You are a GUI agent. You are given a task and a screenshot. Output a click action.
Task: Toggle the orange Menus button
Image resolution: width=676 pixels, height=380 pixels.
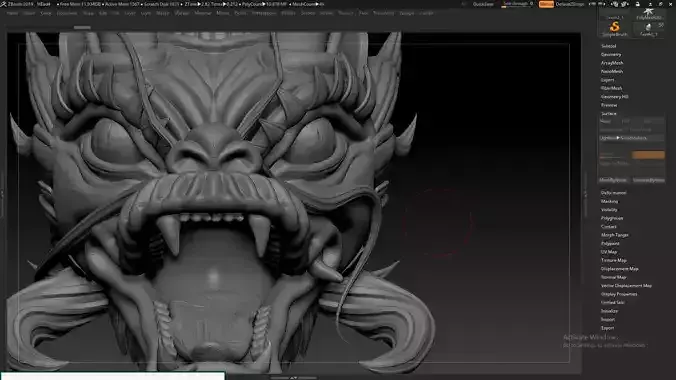click(546, 4)
